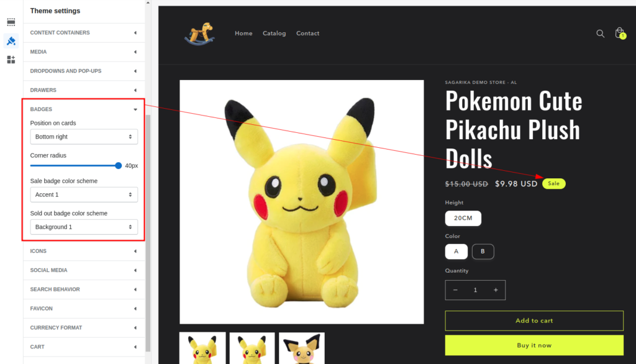
Task: Click the Pokemon Cute Pikachu Plush Dolls title
Action: tap(514, 129)
